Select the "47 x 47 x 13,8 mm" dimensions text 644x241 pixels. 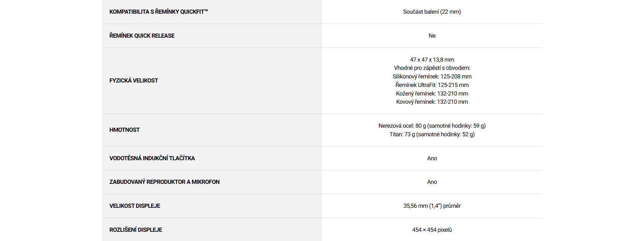point(432,60)
